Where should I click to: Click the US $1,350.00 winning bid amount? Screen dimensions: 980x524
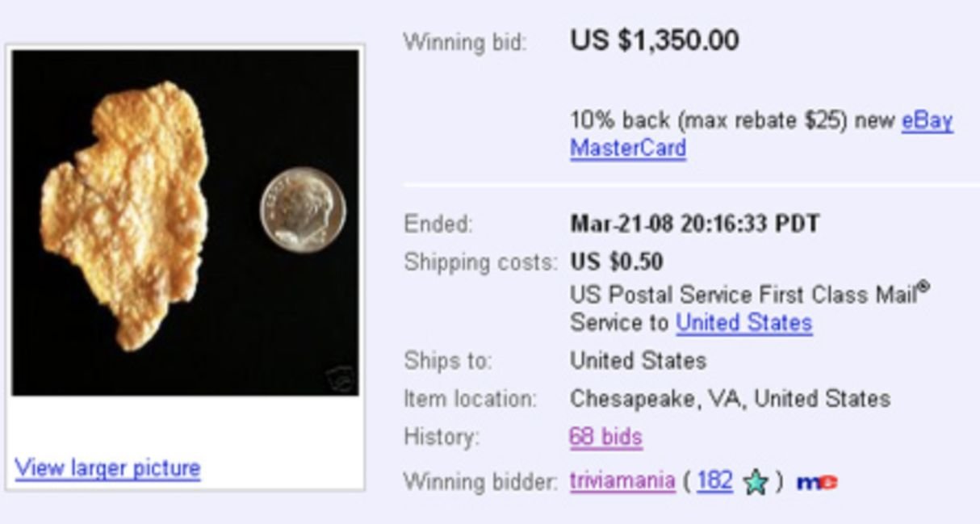[654, 40]
